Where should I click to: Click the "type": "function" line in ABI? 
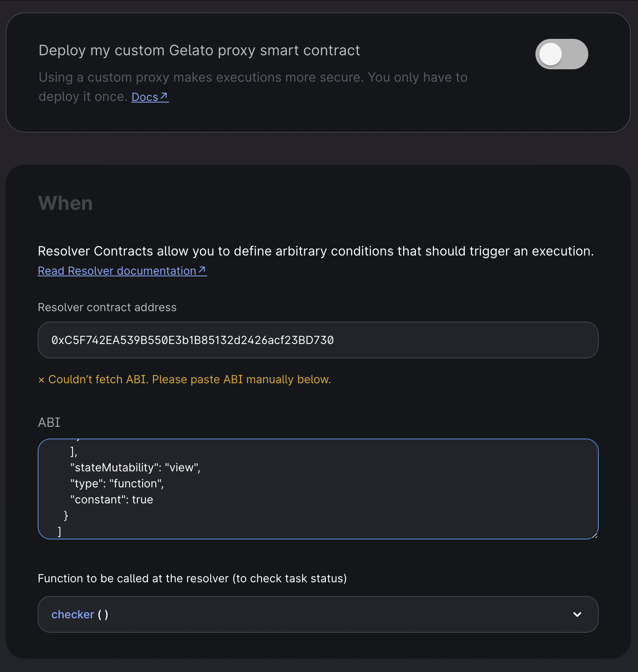point(117,483)
